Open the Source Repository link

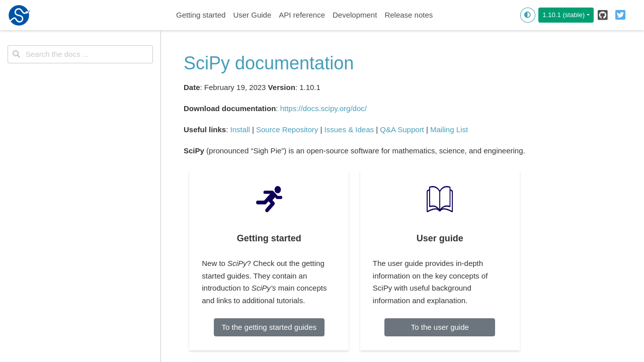tap(287, 130)
